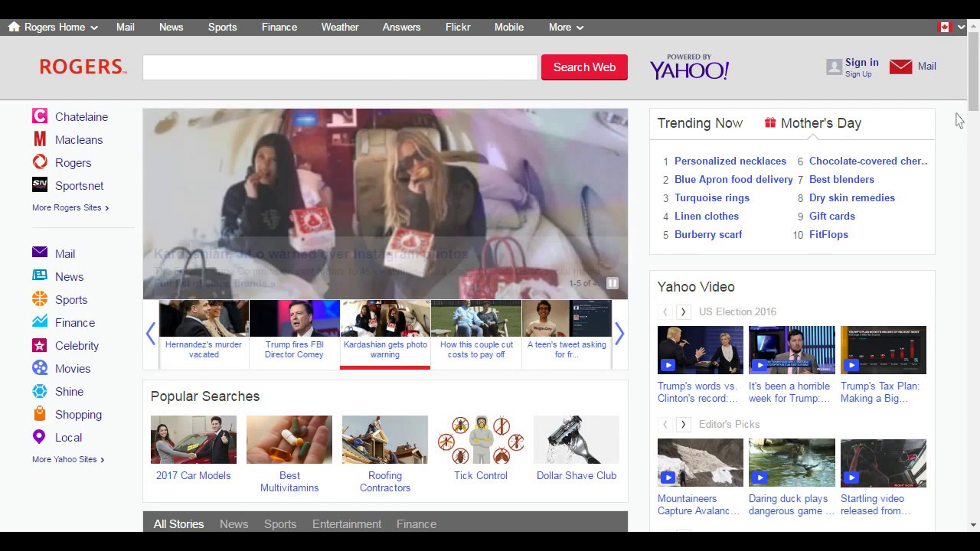Click the Yahoo logo

[689, 67]
